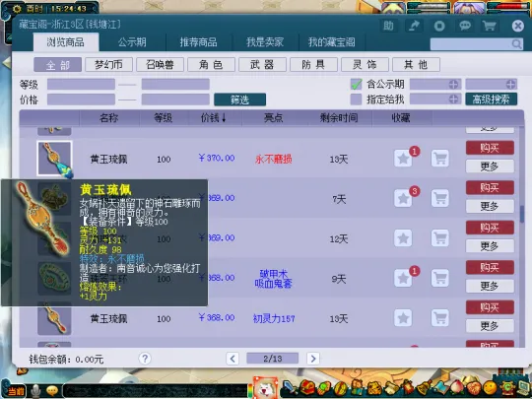Screen dimensions: 532x399
Task: Click the maximum 等级 input field
Action: pyautogui.click(x=175, y=84)
